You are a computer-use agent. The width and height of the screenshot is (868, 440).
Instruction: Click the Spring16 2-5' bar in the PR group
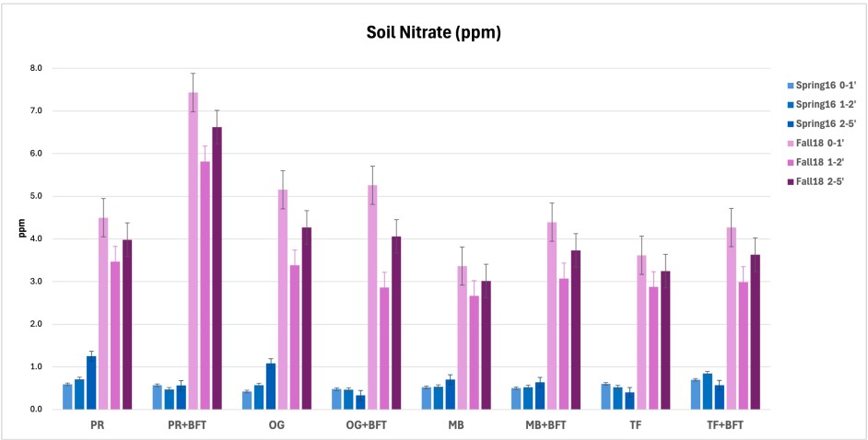click(91, 382)
